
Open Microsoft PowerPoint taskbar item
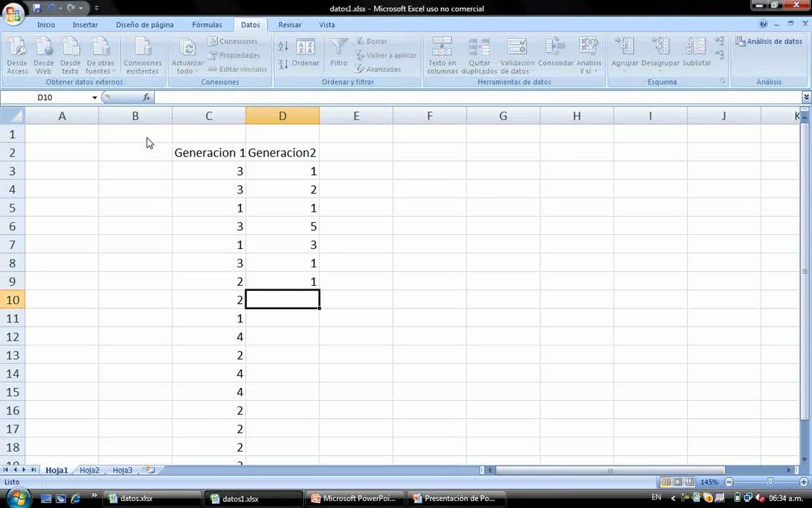[x=355, y=498]
